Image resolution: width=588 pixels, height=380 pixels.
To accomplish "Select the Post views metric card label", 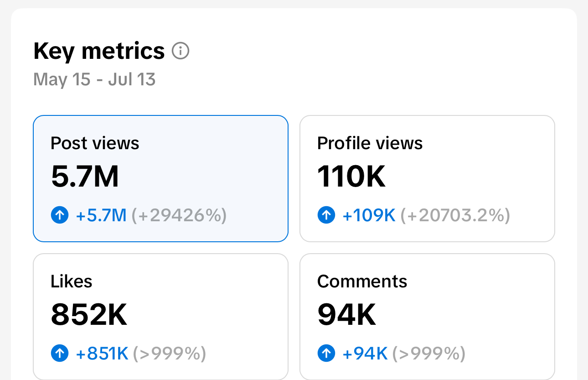I will [95, 143].
